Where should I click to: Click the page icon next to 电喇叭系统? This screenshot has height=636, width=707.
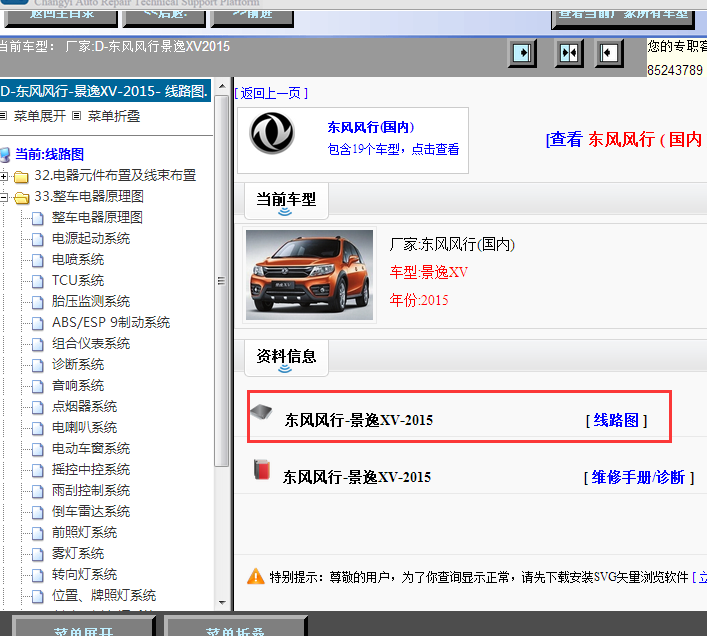[38, 428]
